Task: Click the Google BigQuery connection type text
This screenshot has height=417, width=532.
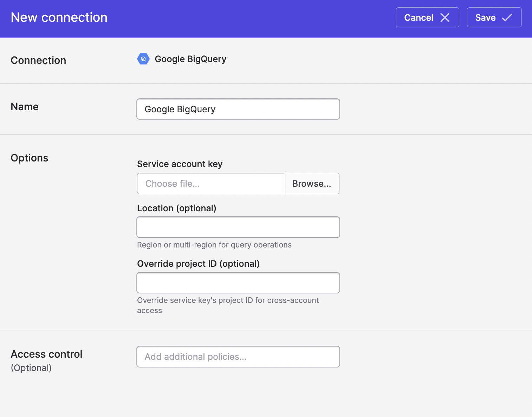Action: (190, 59)
